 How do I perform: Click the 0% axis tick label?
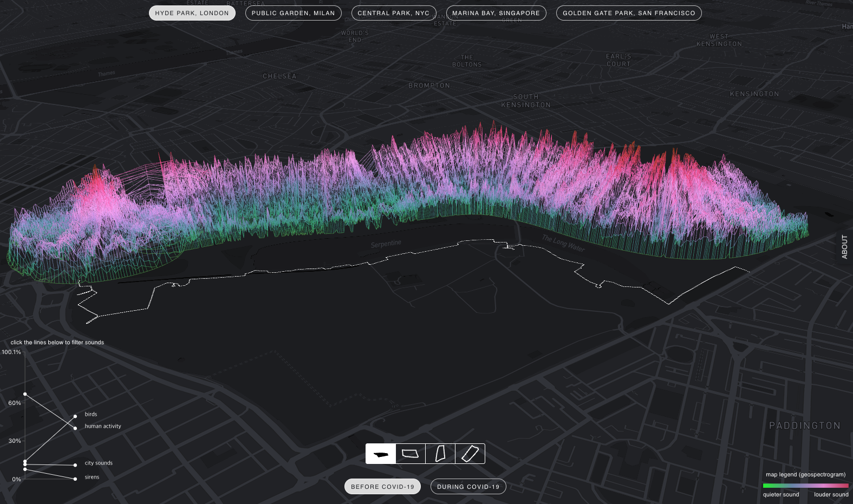point(17,479)
